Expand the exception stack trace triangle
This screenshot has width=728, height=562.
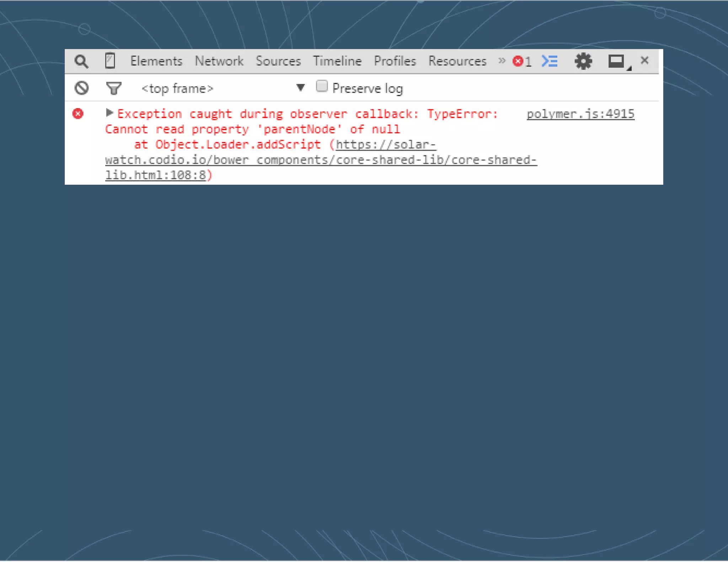coord(109,113)
